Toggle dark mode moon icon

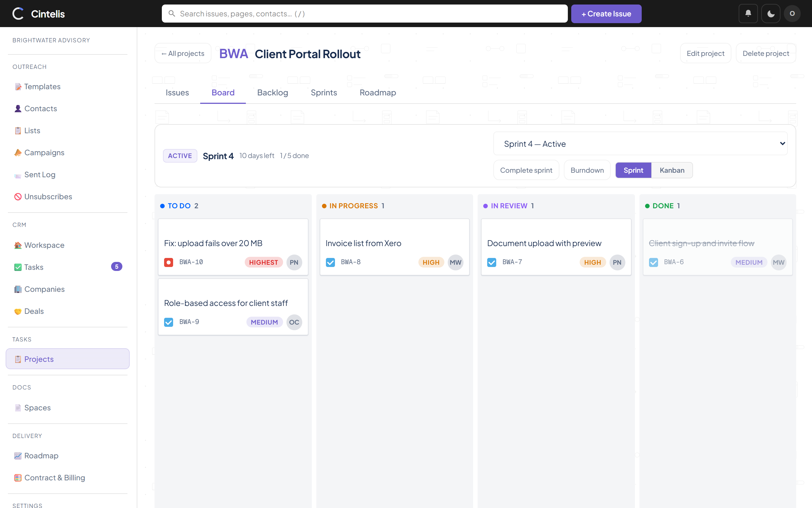(770, 14)
